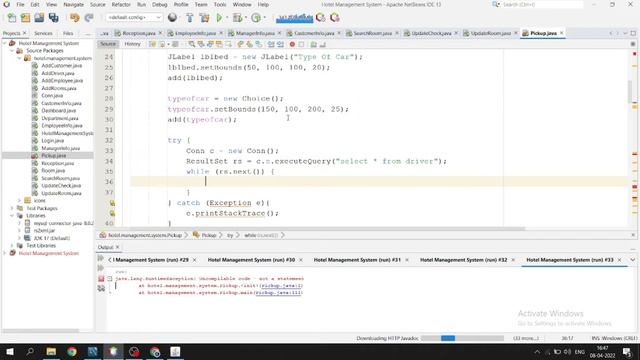The height and width of the screenshot is (360, 640).
Task: Switch to the Reception.java editor tab
Action: (x=138, y=33)
